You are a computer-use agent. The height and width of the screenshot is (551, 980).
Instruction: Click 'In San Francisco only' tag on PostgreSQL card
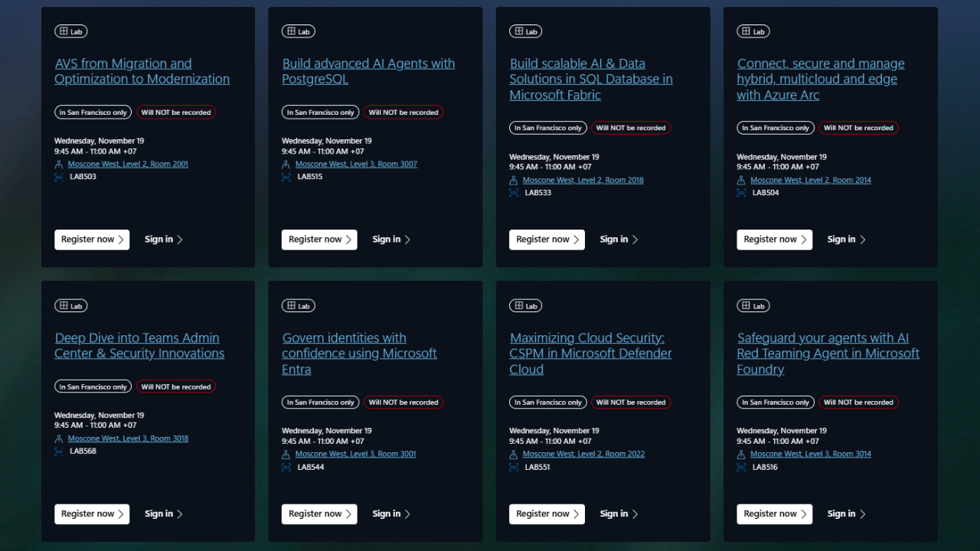pos(321,112)
